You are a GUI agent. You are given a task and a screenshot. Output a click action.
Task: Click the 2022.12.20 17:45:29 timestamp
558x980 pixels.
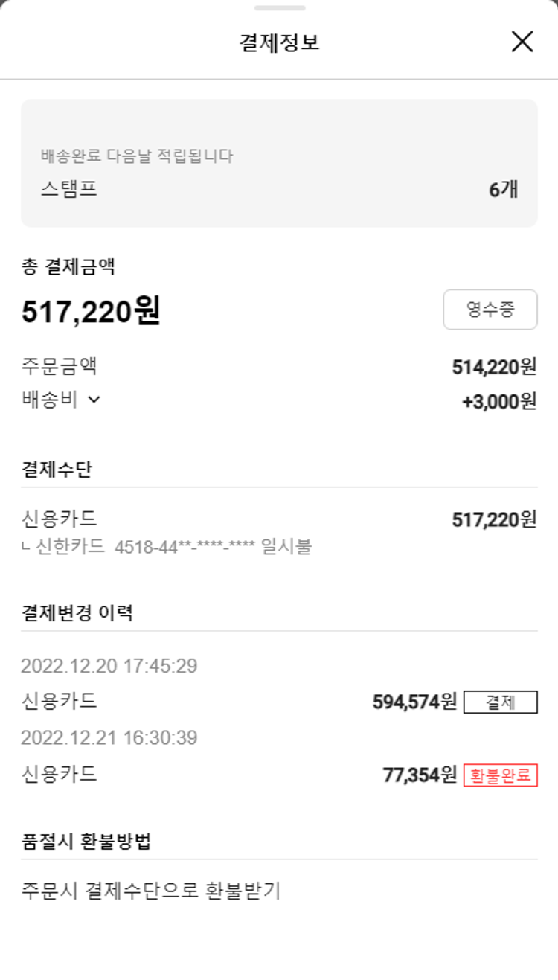coord(109,665)
